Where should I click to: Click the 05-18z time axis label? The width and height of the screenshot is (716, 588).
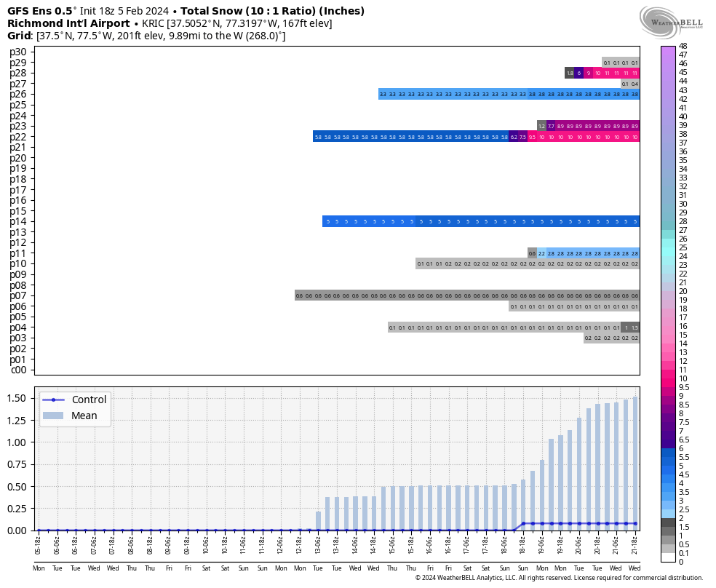click(39, 546)
